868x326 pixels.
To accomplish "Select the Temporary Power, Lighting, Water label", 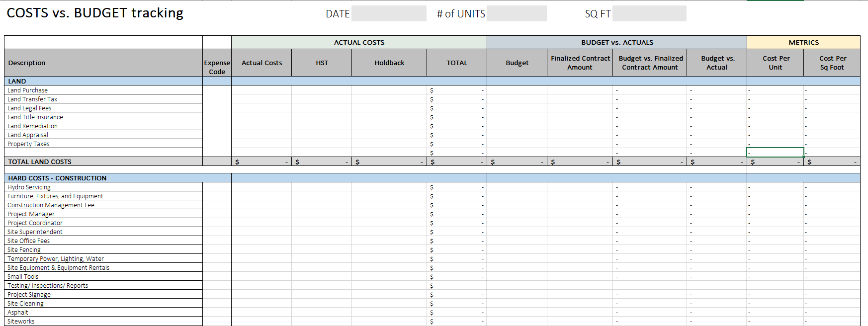I will 56,258.
